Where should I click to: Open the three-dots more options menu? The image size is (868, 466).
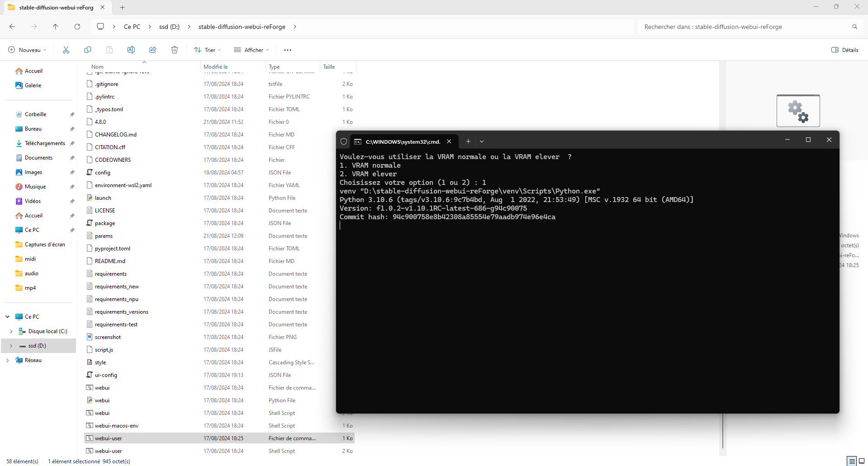288,50
